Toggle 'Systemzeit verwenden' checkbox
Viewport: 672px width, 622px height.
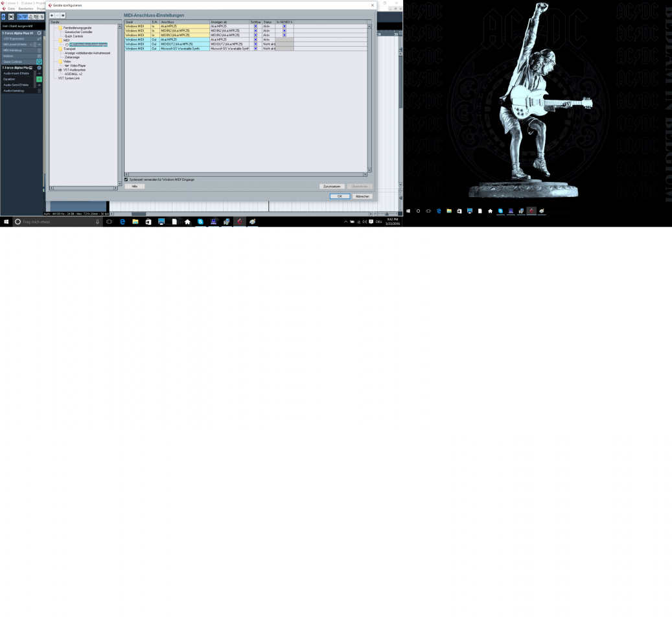coord(126,179)
